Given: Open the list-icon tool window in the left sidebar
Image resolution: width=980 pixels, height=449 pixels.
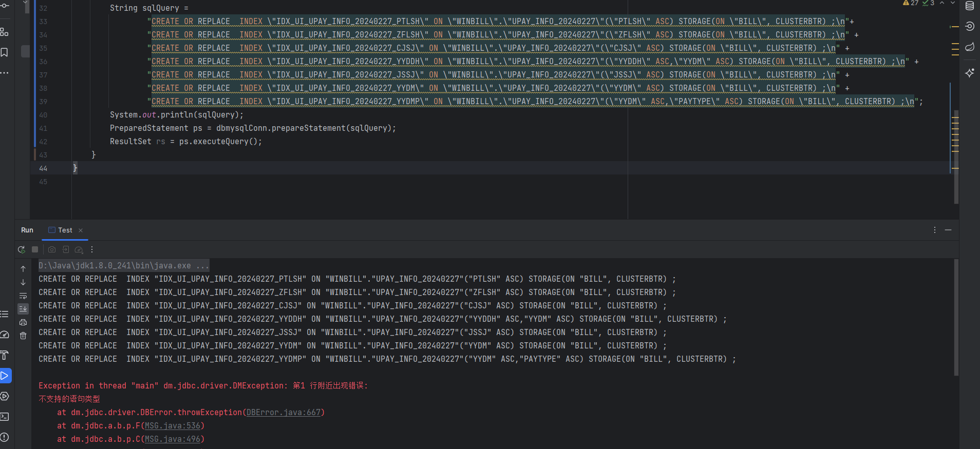Looking at the screenshot, I should click(x=5, y=314).
